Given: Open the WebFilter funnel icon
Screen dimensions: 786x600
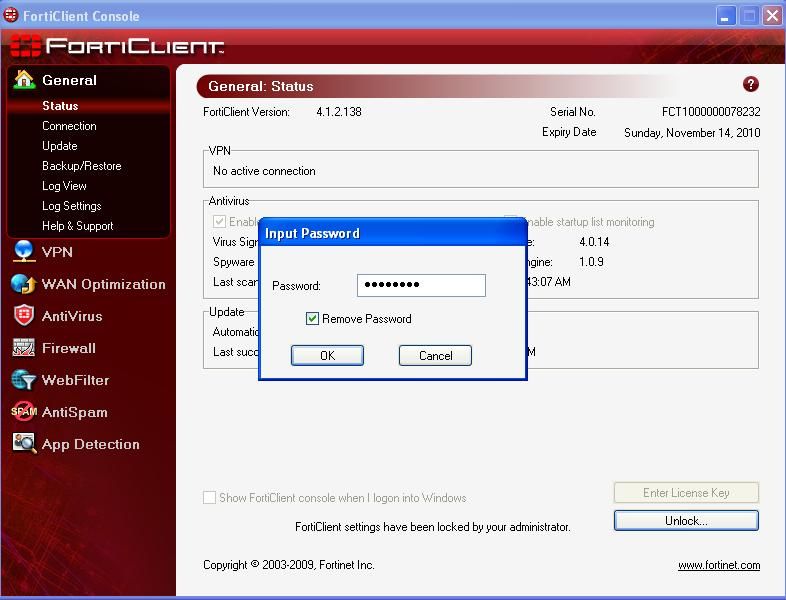Looking at the screenshot, I should 24,380.
